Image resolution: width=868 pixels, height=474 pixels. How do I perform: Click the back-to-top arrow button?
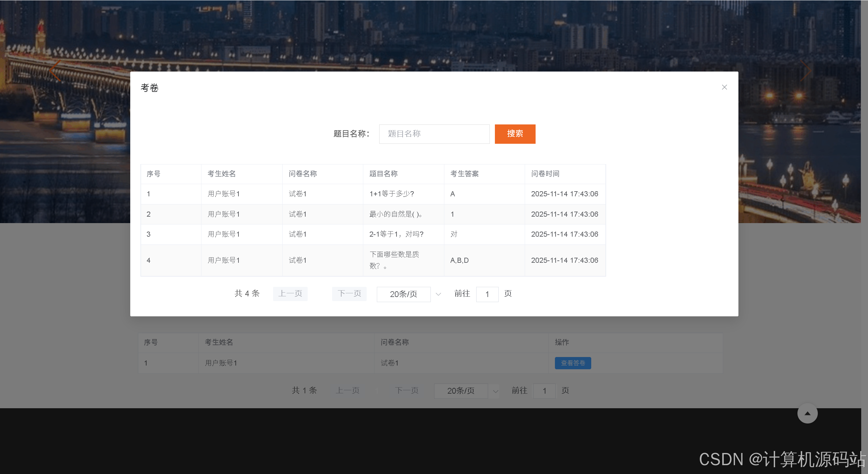807,413
